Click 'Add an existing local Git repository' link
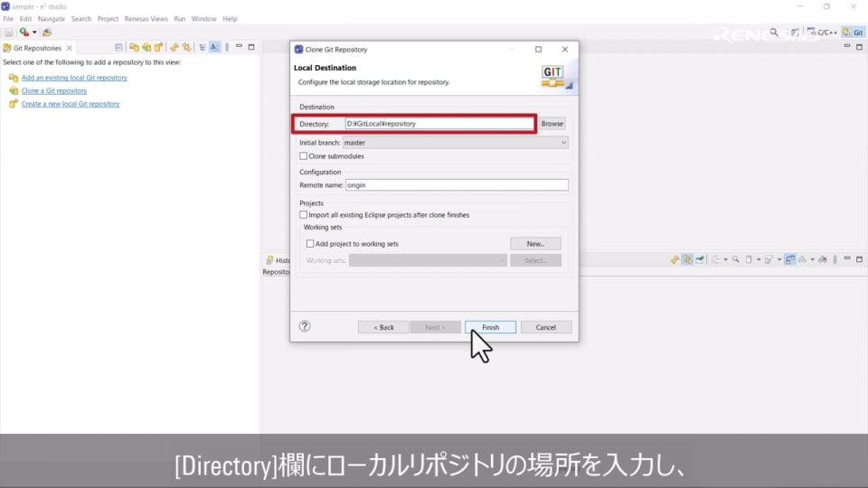868x488 pixels. pyautogui.click(x=74, y=78)
